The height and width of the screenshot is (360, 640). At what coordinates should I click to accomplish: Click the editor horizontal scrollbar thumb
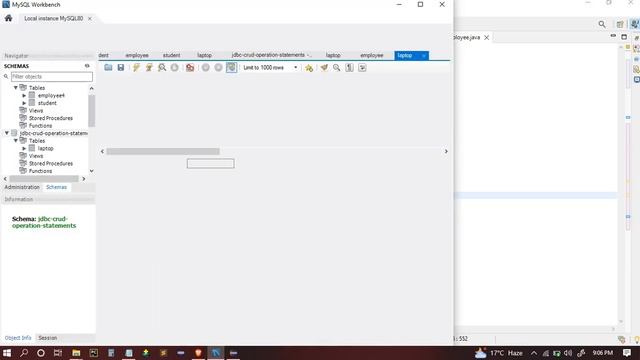[x=163, y=151]
